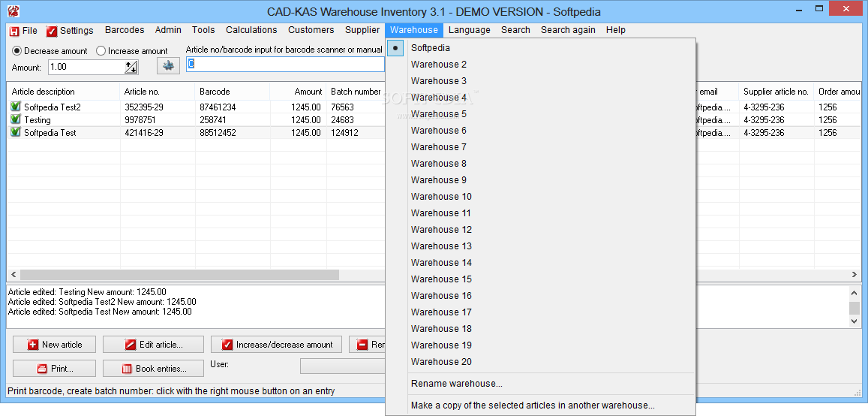
Task: Click the green check icon of Softpedia Test2
Action: [16, 107]
